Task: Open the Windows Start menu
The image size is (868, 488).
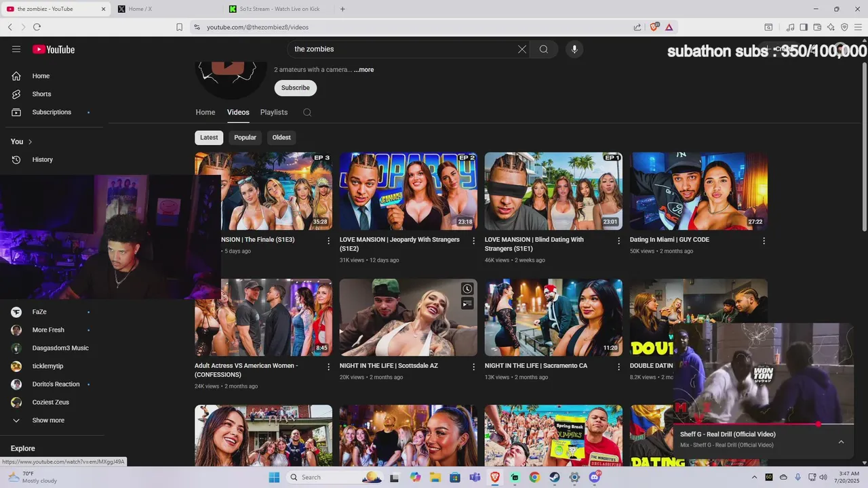Action: click(274, 477)
